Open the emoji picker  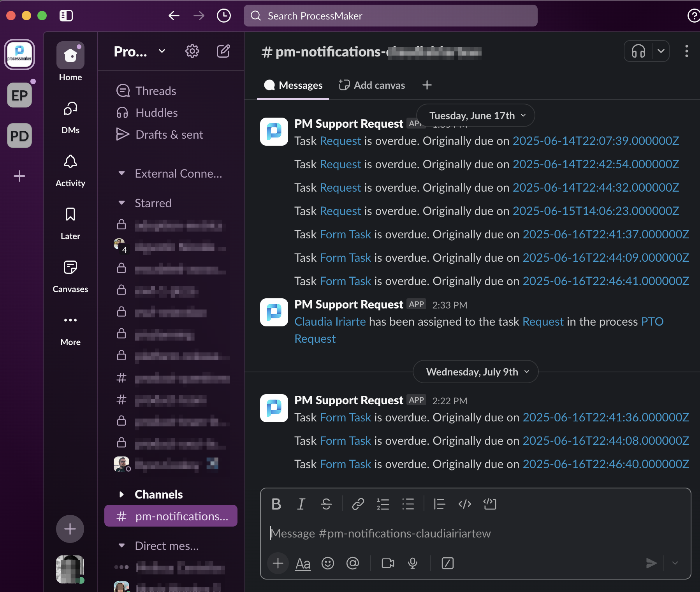pos(328,563)
